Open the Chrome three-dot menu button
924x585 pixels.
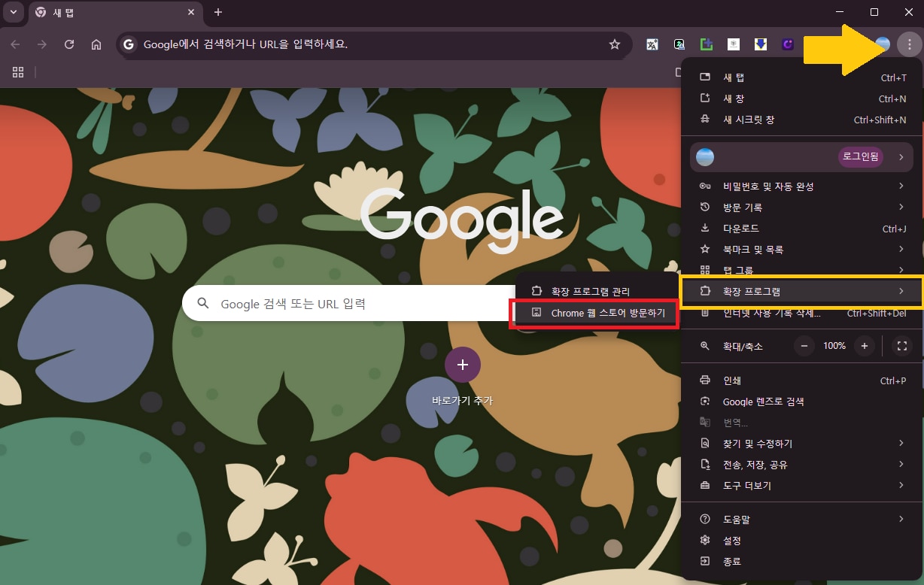pos(909,44)
